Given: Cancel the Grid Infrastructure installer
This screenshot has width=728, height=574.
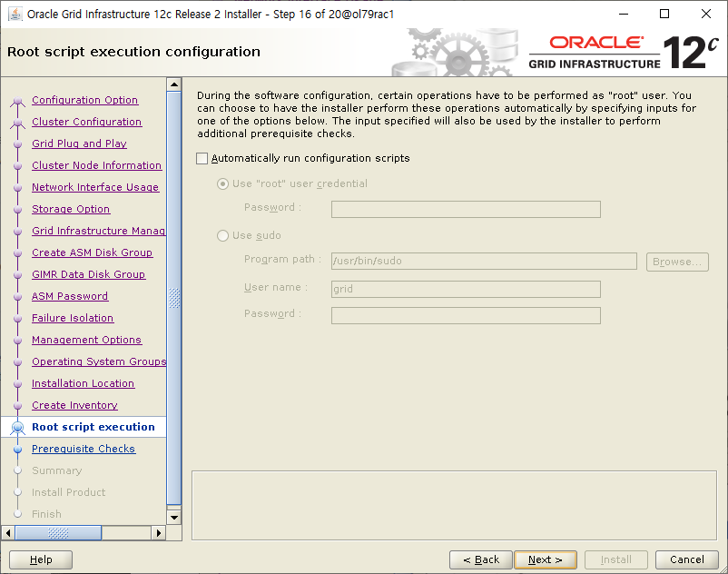Looking at the screenshot, I should (686, 559).
